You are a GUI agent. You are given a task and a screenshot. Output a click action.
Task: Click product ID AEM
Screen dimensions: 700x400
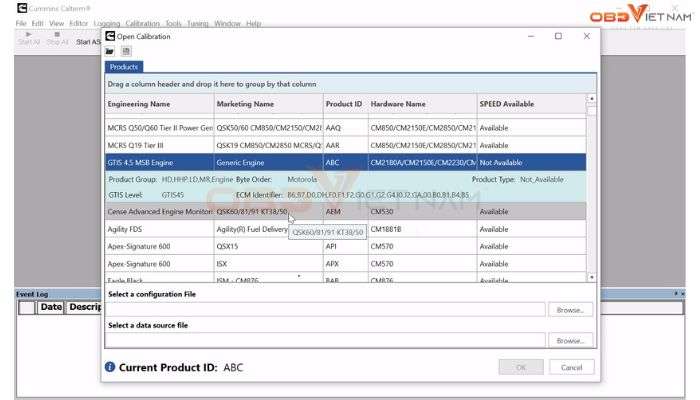click(346, 211)
